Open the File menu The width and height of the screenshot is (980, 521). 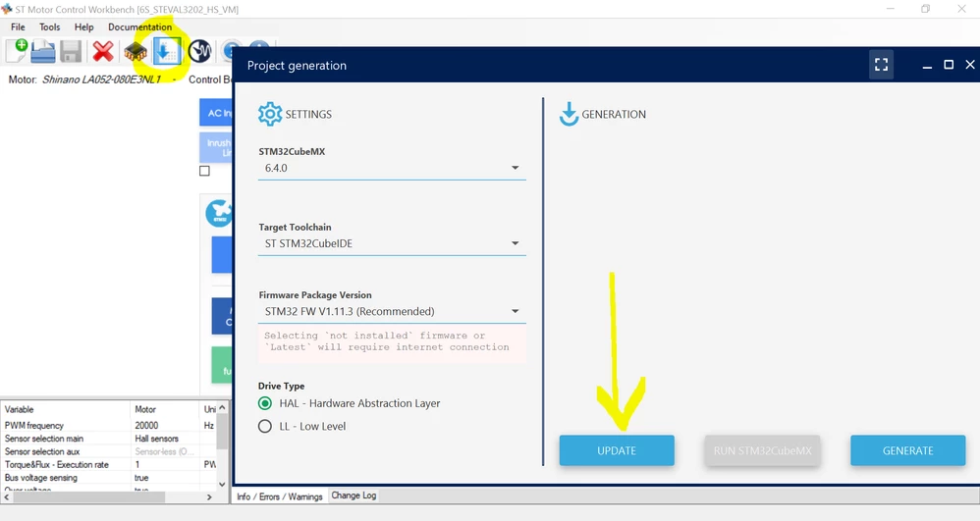18,26
